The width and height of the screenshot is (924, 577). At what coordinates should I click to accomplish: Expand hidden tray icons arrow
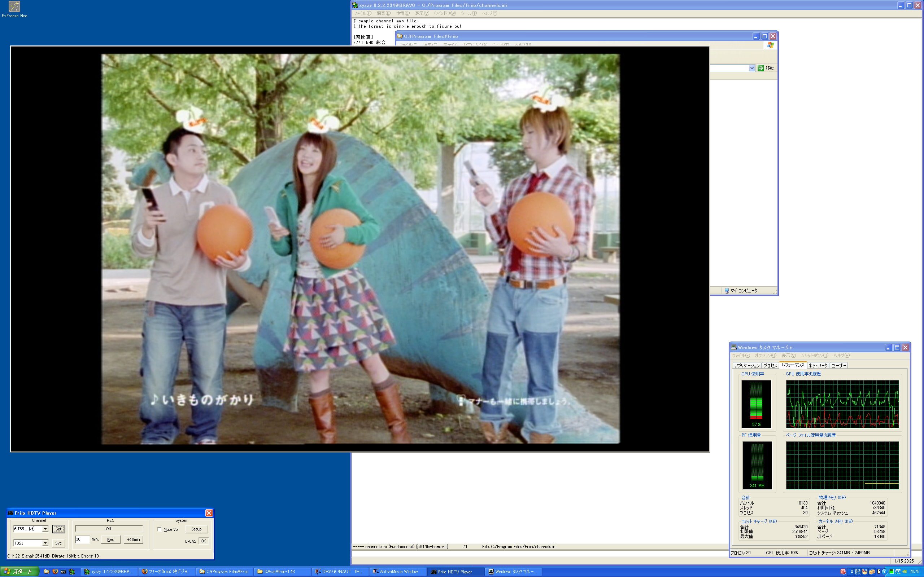click(885, 572)
